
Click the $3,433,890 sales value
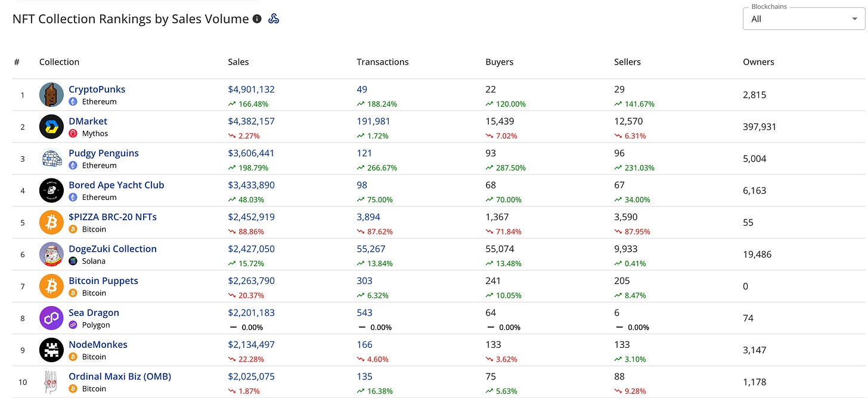coord(252,185)
